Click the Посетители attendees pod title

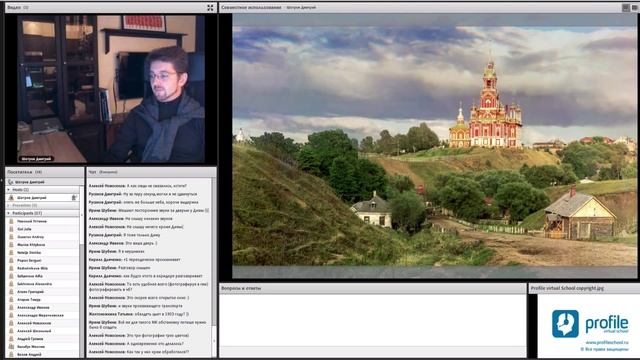coord(20,172)
